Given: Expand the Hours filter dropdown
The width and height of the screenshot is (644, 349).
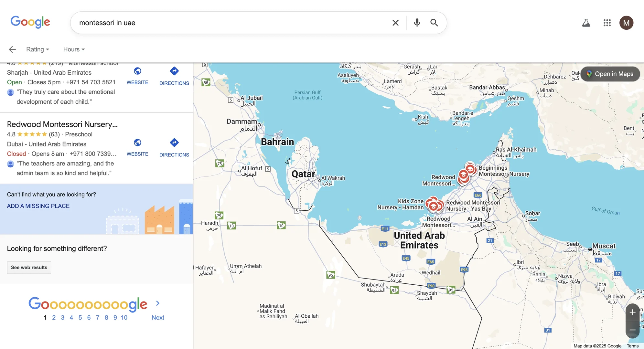Looking at the screenshot, I should click(x=74, y=49).
